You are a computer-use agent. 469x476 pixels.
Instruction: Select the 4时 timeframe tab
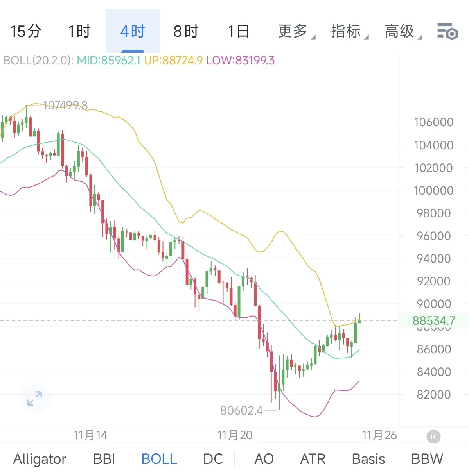point(133,31)
